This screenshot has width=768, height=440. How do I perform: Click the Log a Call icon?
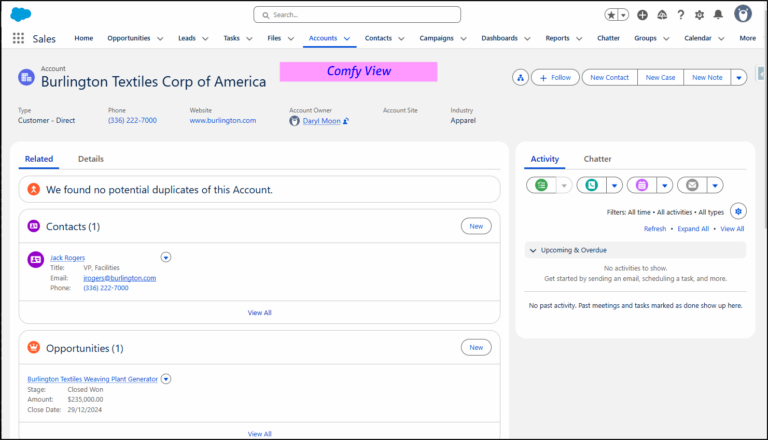point(592,185)
